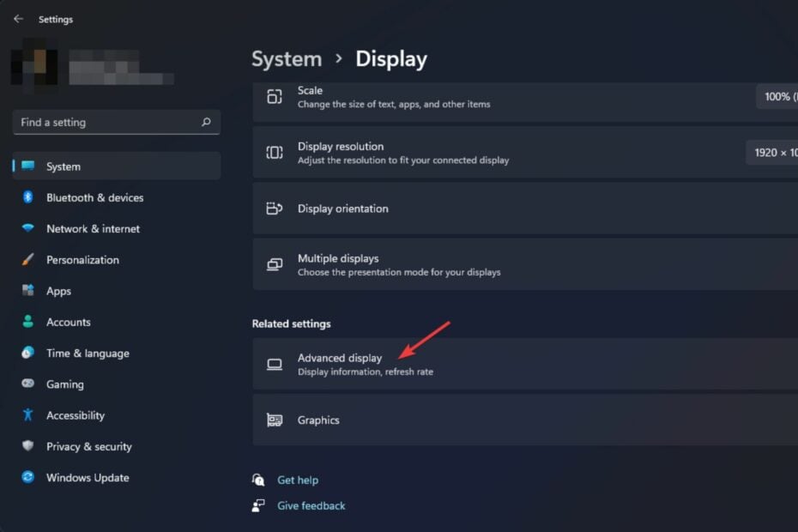
Task: Open Windows Update from the sidebar
Action: [88, 477]
